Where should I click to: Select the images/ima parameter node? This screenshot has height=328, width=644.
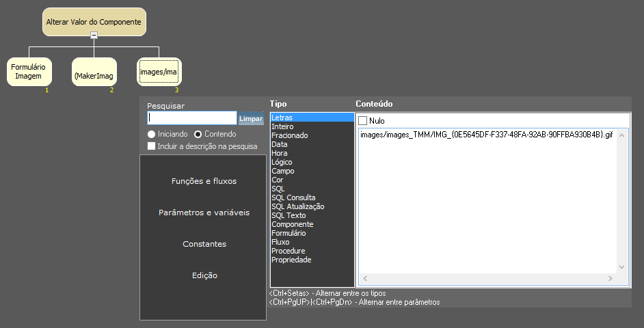(159, 72)
